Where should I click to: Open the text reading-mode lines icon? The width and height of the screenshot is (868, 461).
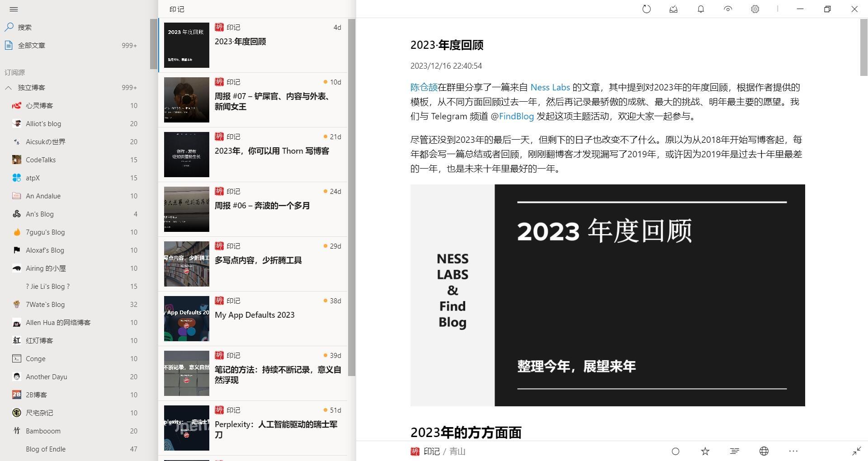coord(735,451)
